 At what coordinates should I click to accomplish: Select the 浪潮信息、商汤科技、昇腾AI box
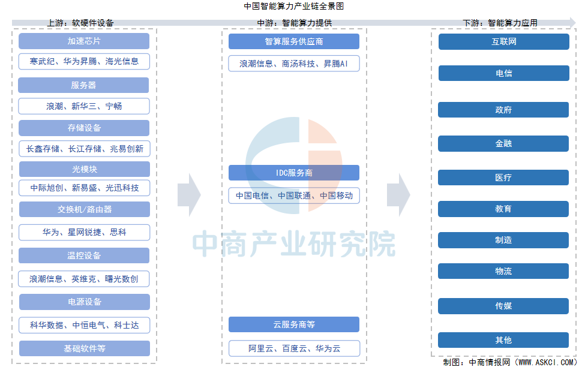[x=294, y=64]
